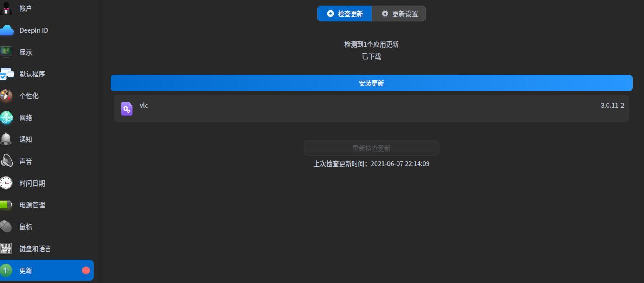Image resolution: width=644 pixels, height=283 pixels.
Task: Click the version number 3.0.11-2
Action: coord(612,106)
